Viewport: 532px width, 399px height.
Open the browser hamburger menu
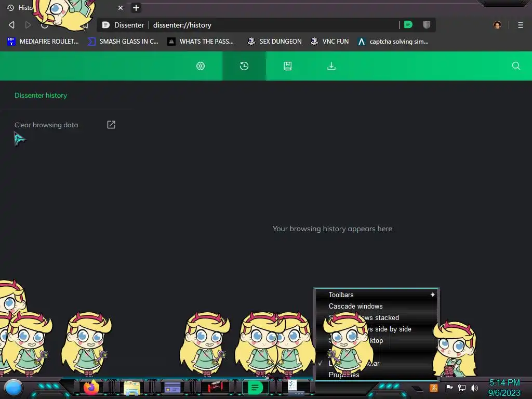tap(521, 25)
